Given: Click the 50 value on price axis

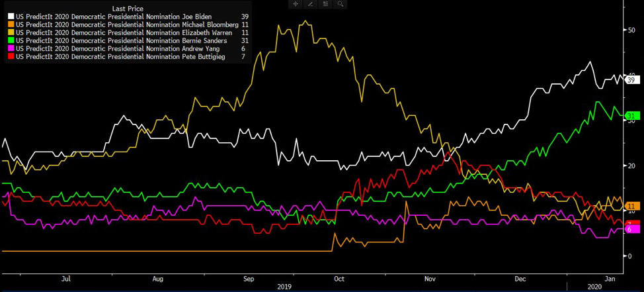Looking at the screenshot, I should click(x=631, y=30).
